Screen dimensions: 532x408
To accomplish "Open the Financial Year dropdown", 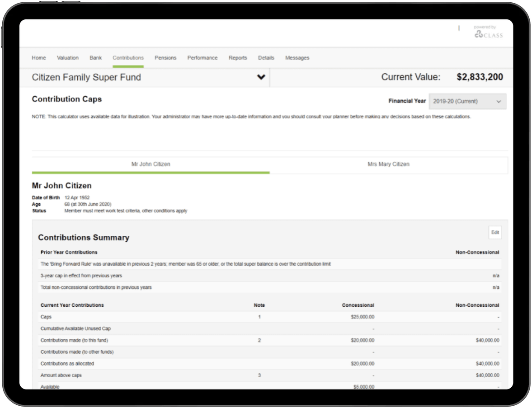I will (467, 101).
